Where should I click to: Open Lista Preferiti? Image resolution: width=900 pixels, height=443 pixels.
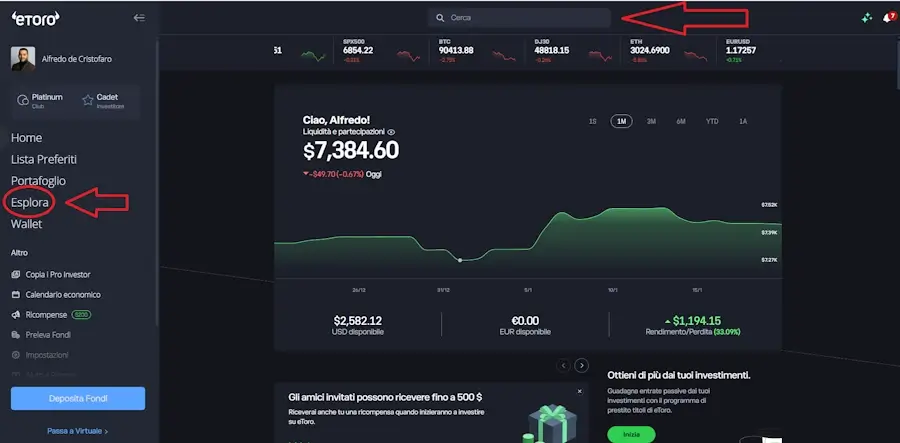pyautogui.click(x=44, y=160)
